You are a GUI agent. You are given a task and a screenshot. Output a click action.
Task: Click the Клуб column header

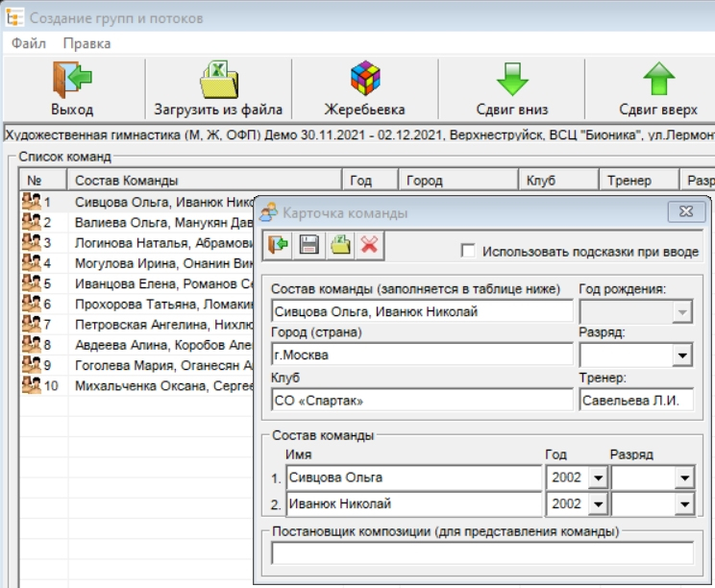556,181
